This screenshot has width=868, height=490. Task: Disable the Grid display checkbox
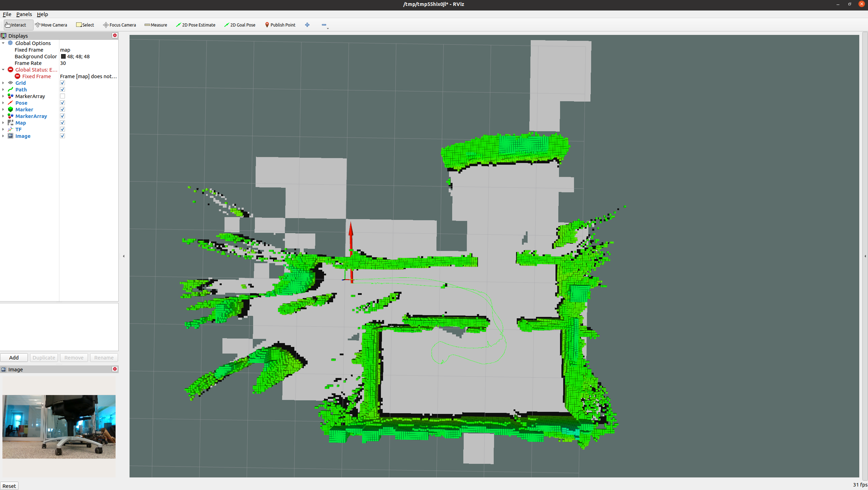pyautogui.click(x=62, y=83)
